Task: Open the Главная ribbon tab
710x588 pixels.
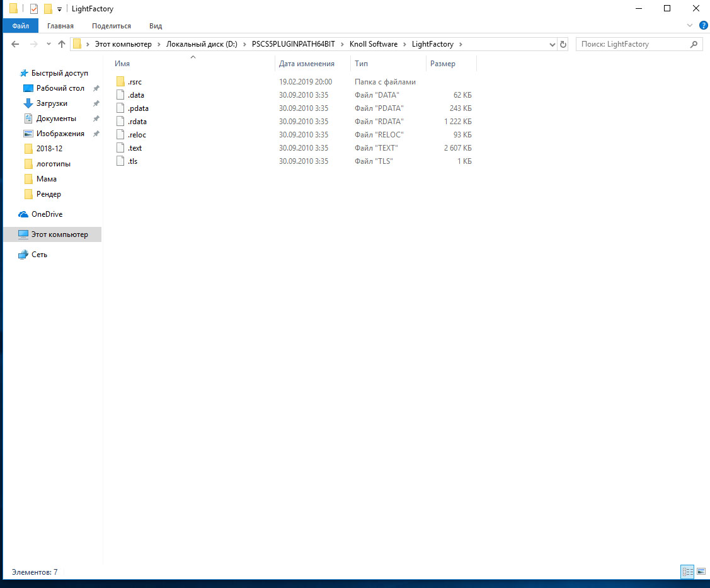Action: [60, 26]
